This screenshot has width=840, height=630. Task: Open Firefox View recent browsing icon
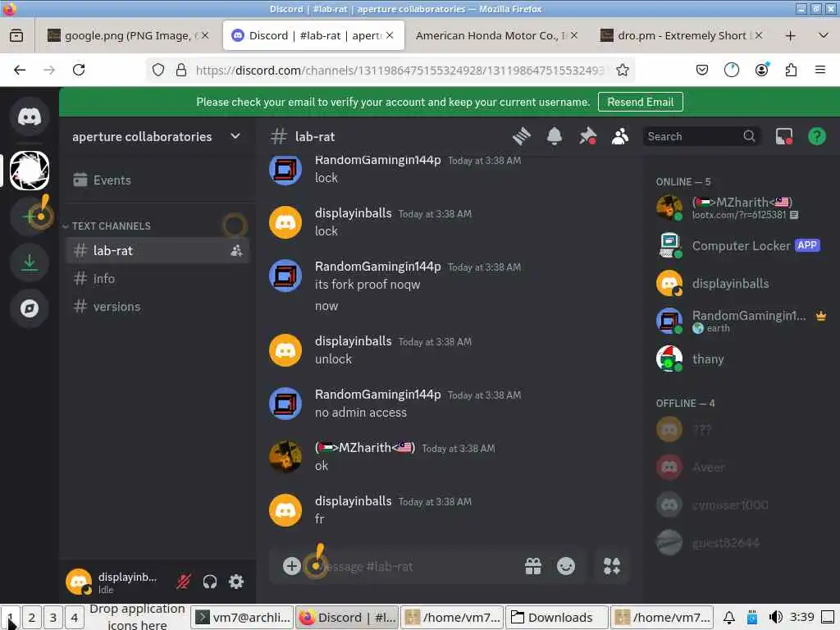click(x=16, y=35)
